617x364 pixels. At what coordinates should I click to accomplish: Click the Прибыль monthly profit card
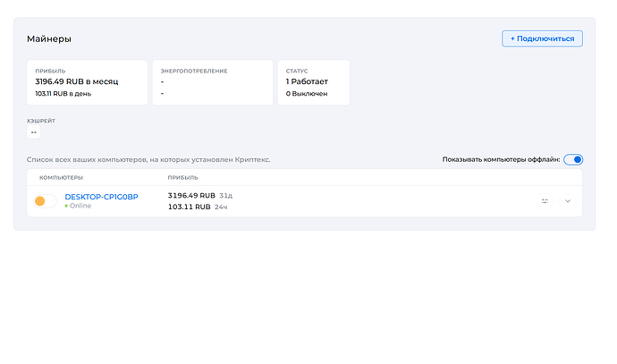[87, 82]
